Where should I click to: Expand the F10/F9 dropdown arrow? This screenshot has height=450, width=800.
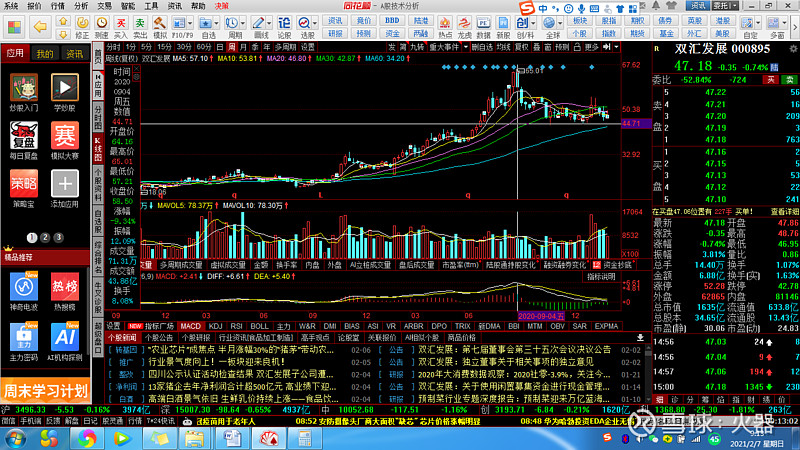(190, 23)
